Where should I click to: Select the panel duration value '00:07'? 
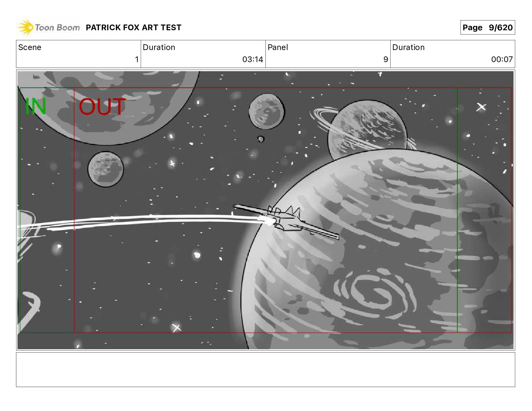point(502,59)
